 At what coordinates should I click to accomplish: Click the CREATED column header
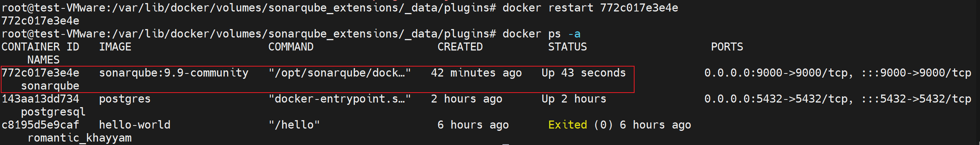coord(460,47)
